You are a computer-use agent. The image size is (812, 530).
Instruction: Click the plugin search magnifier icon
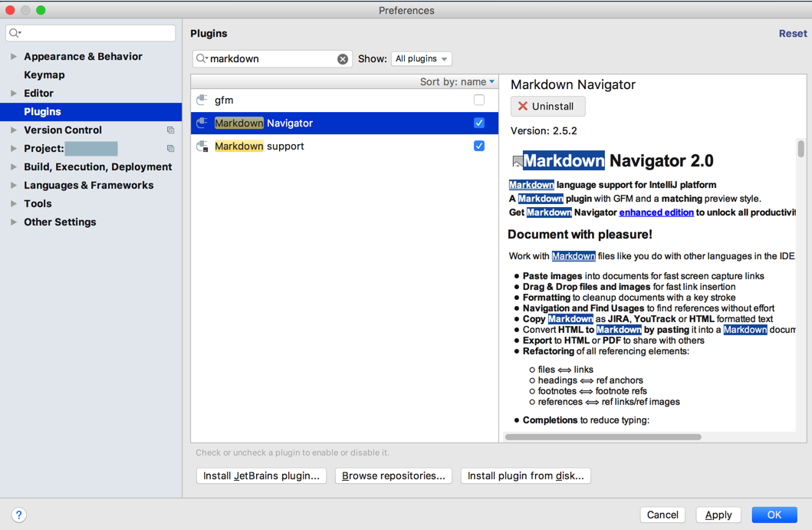202,58
